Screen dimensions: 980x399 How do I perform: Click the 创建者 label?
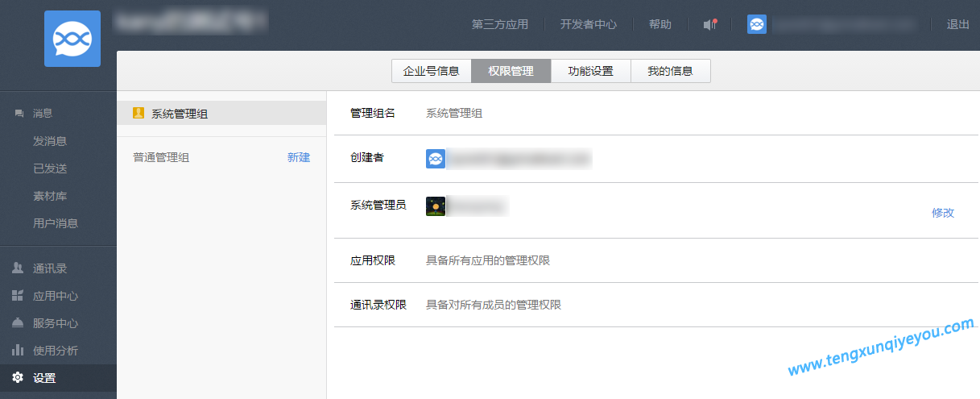click(367, 157)
